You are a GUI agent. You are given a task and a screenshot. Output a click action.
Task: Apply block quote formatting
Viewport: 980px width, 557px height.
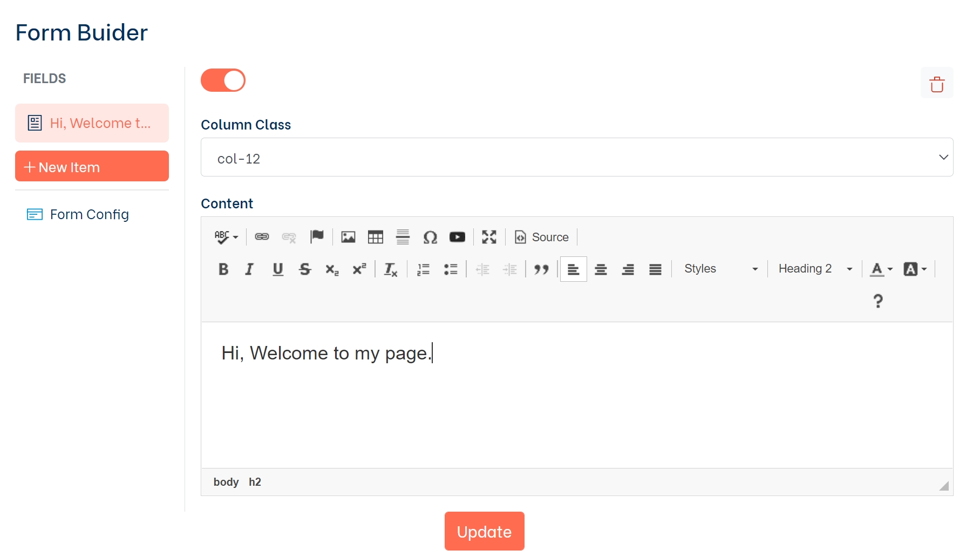pyautogui.click(x=541, y=269)
